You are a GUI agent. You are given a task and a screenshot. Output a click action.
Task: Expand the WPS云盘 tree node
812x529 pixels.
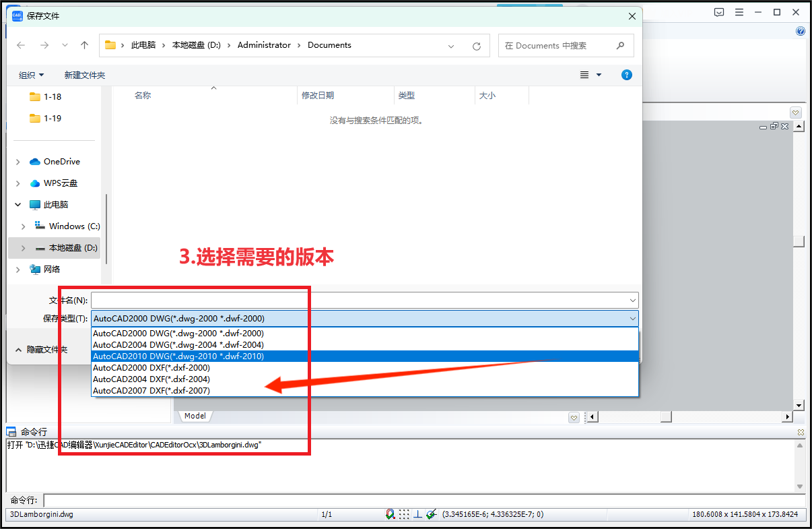click(18, 183)
